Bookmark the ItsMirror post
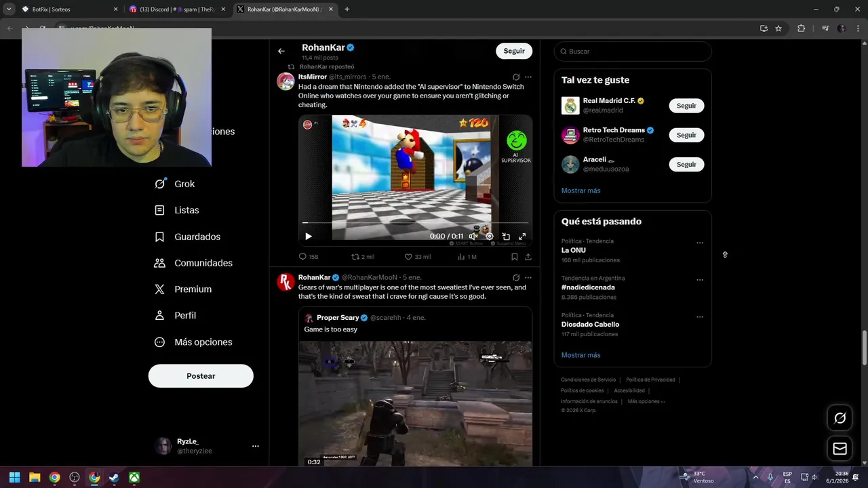 514,257
